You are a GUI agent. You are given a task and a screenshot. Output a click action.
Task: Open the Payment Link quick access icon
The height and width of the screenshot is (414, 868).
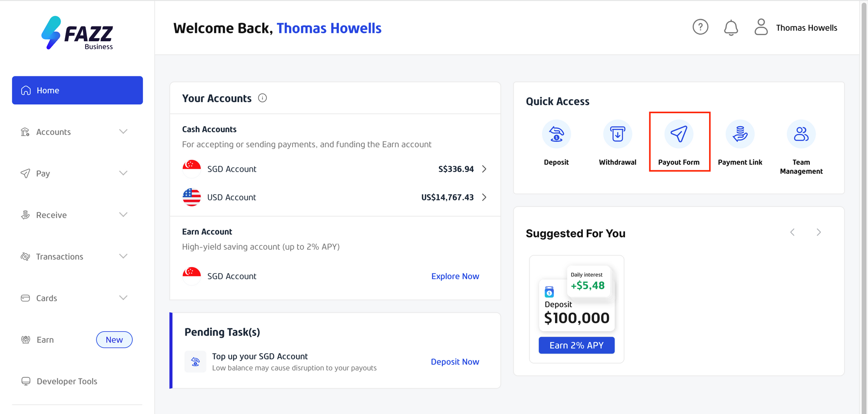pos(740,134)
